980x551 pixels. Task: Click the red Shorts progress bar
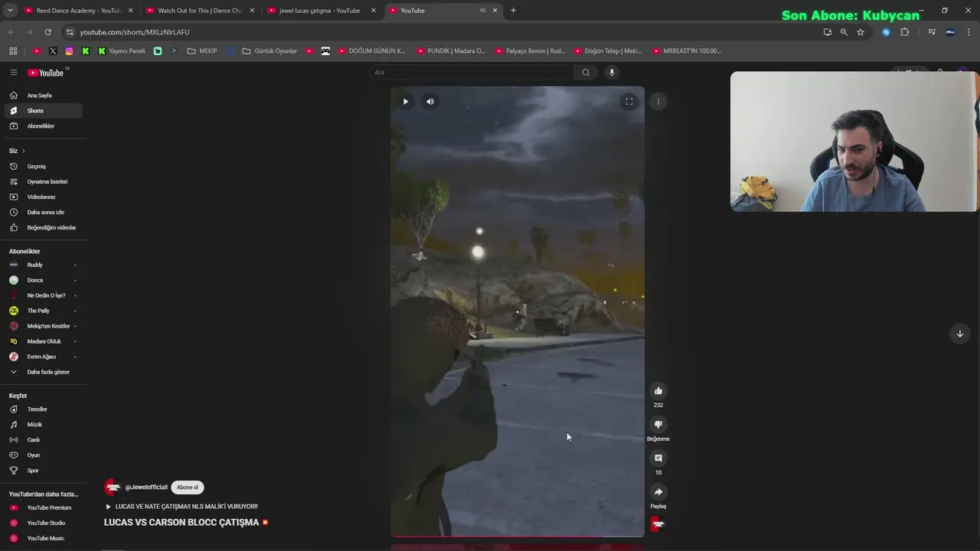pos(518,536)
